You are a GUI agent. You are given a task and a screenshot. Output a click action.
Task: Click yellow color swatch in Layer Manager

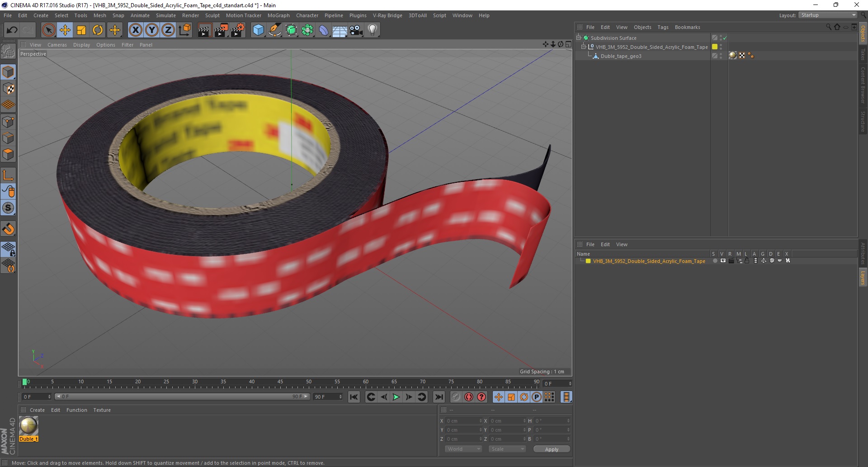588,261
